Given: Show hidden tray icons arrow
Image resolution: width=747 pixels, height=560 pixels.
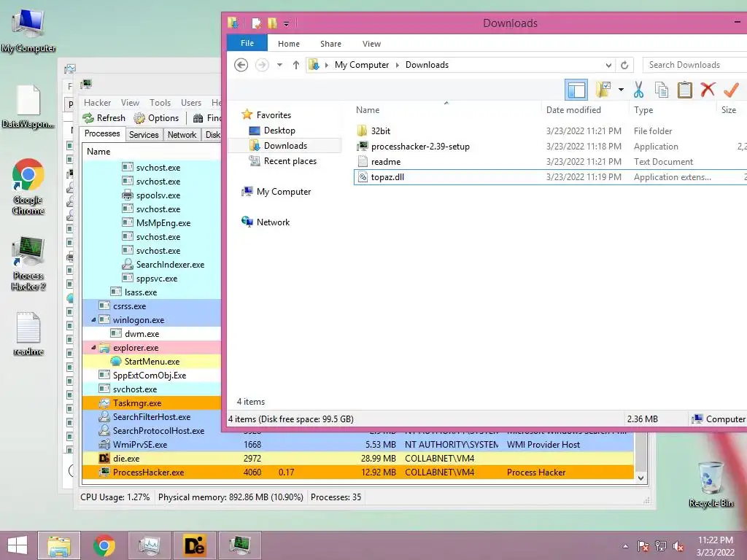Looking at the screenshot, I should click(x=625, y=546).
